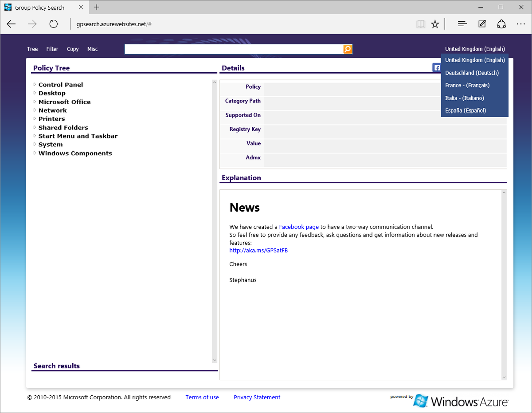Open More actions ellipsis menu
Viewport: 532px width, 413px height.
521,24
